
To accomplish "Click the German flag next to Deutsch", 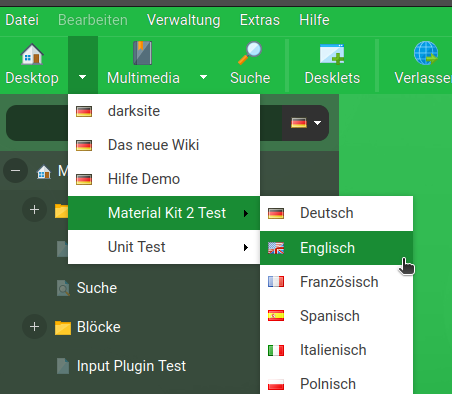I will 276,213.
